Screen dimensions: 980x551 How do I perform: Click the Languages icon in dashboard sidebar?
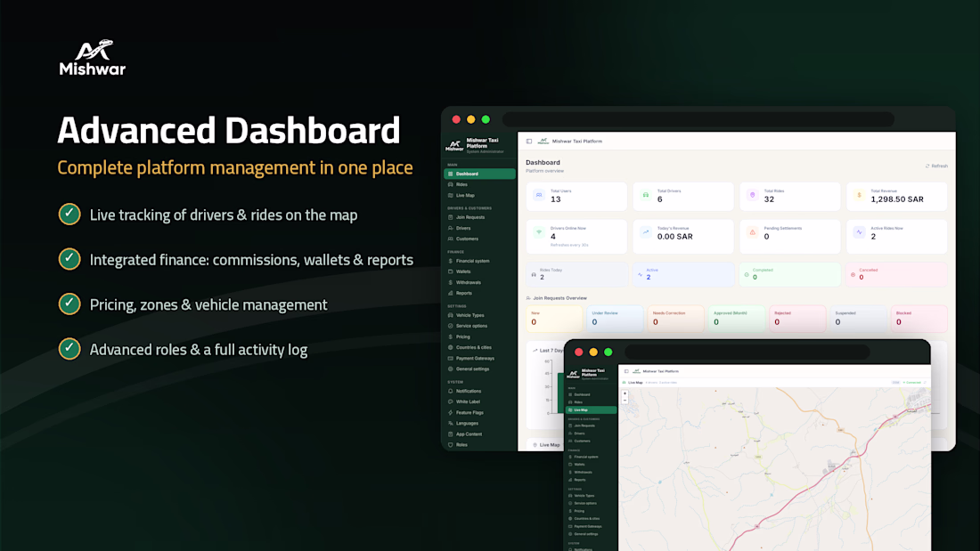pos(451,424)
